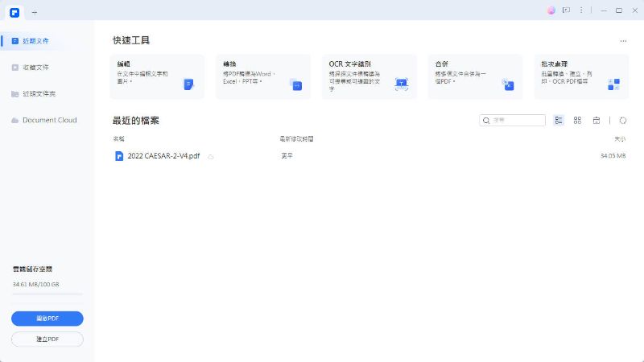Open the three-dot menu in the title bar
Screen dimensions: 644x362
[581, 10]
